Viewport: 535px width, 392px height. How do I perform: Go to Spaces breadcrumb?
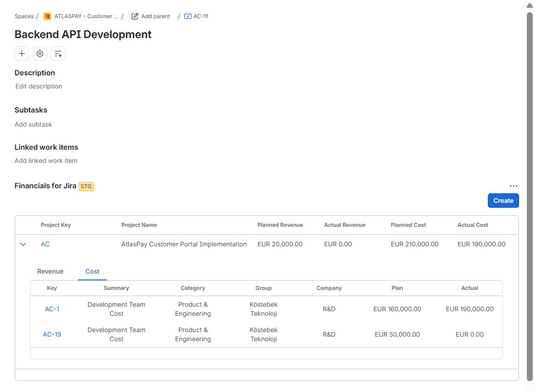(x=24, y=16)
